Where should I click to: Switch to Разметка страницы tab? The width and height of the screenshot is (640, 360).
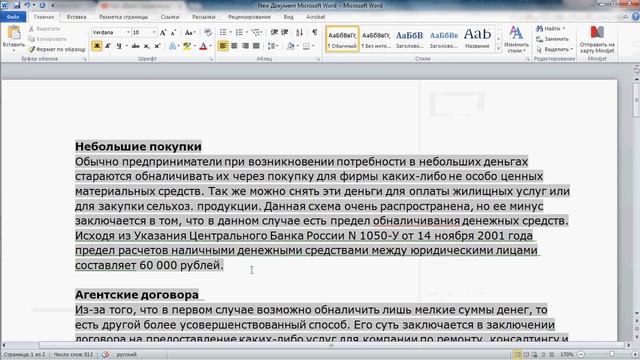124,17
